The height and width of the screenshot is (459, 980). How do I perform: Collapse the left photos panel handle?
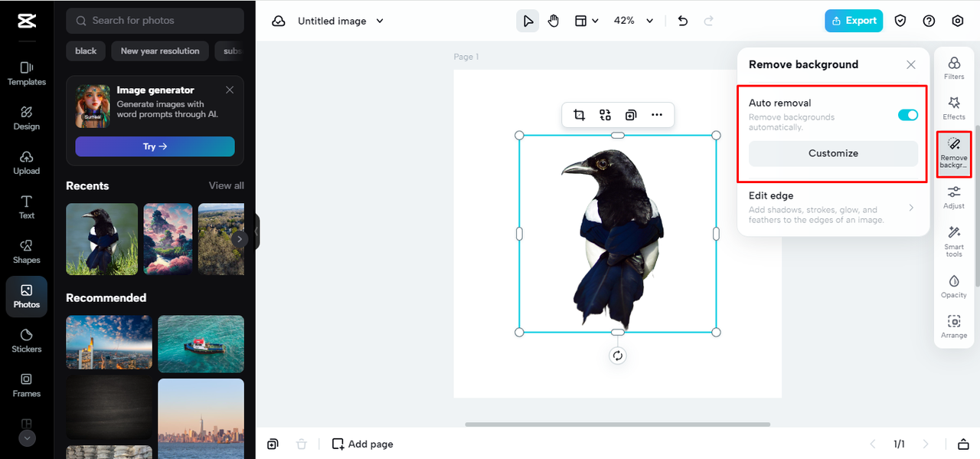(257, 231)
